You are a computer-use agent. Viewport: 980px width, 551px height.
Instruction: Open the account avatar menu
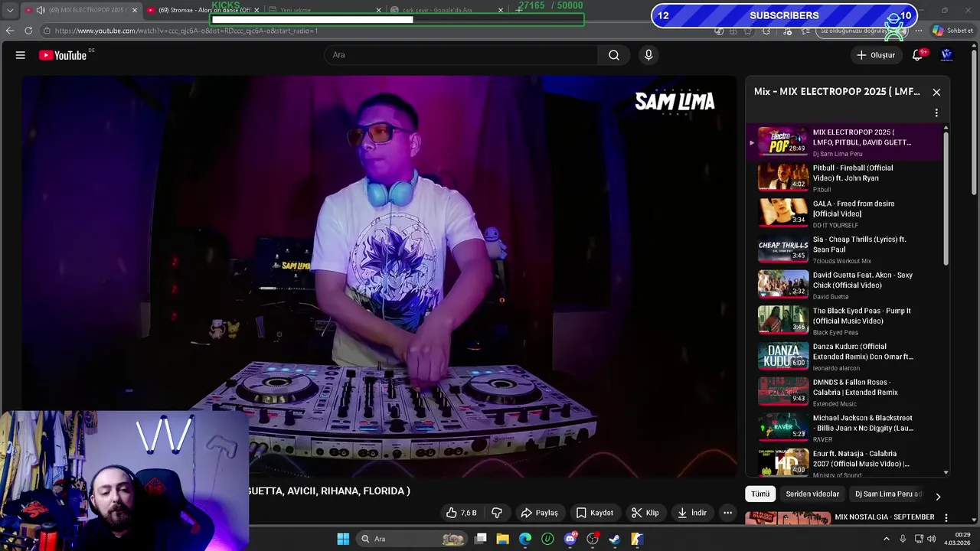946,55
